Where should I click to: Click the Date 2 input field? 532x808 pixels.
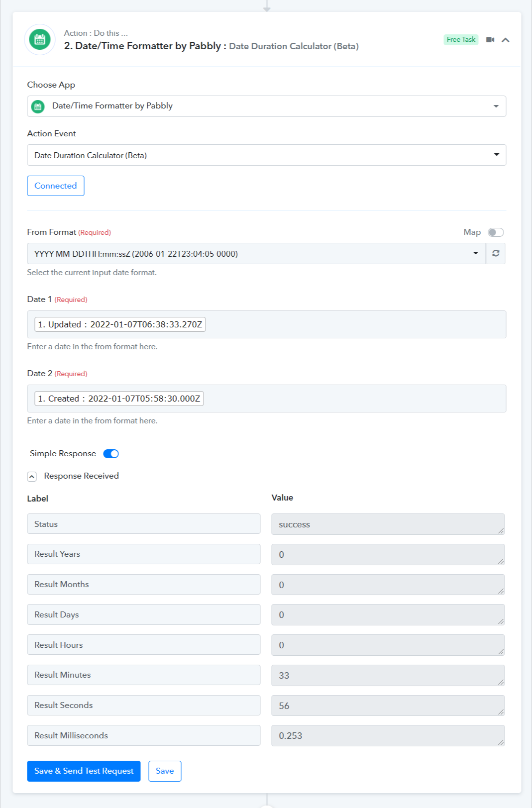click(x=266, y=399)
